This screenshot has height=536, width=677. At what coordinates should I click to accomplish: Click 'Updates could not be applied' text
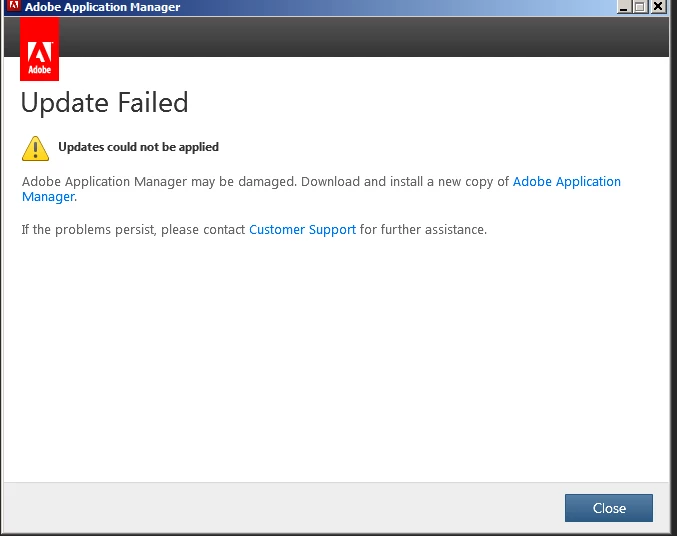click(x=139, y=147)
